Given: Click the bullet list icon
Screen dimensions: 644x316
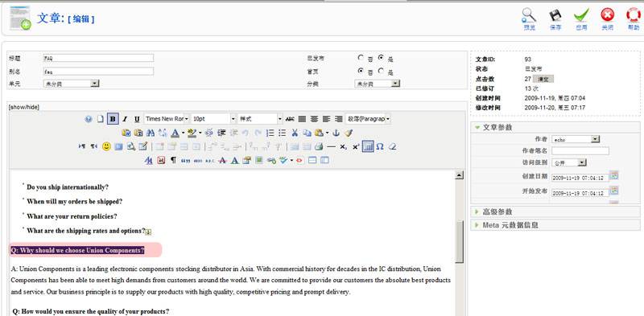Looking at the screenshot, I should [283, 133].
